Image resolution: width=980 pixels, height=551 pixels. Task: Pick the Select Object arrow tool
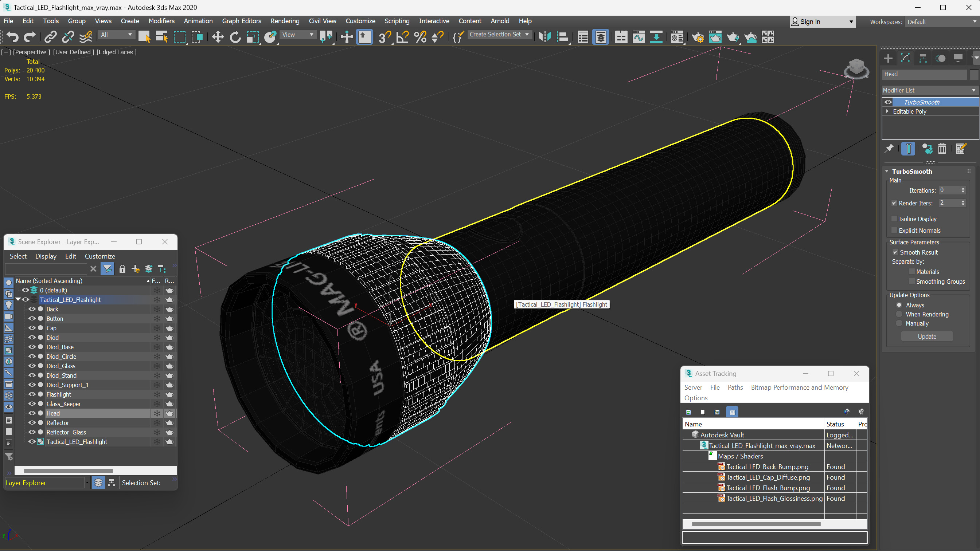point(144,37)
